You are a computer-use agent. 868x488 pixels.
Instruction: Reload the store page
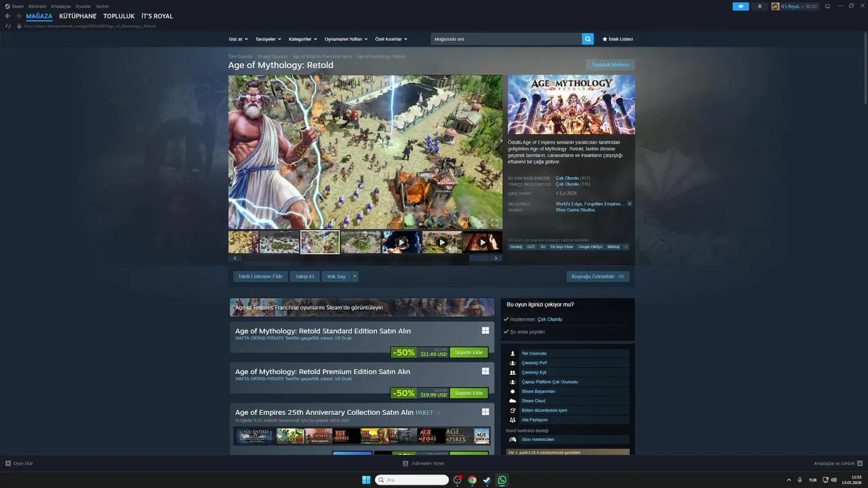tap(8, 26)
